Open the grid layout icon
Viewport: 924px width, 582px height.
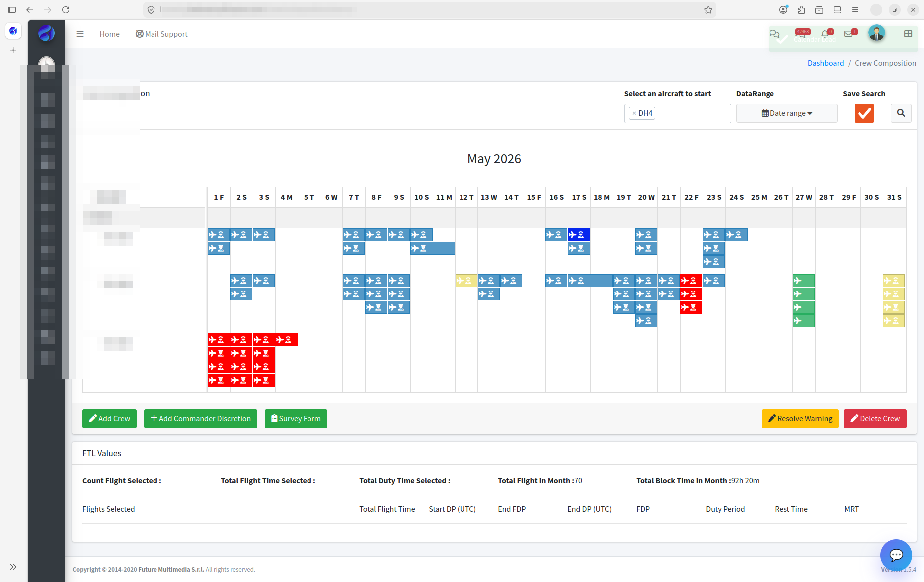[908, 34]
